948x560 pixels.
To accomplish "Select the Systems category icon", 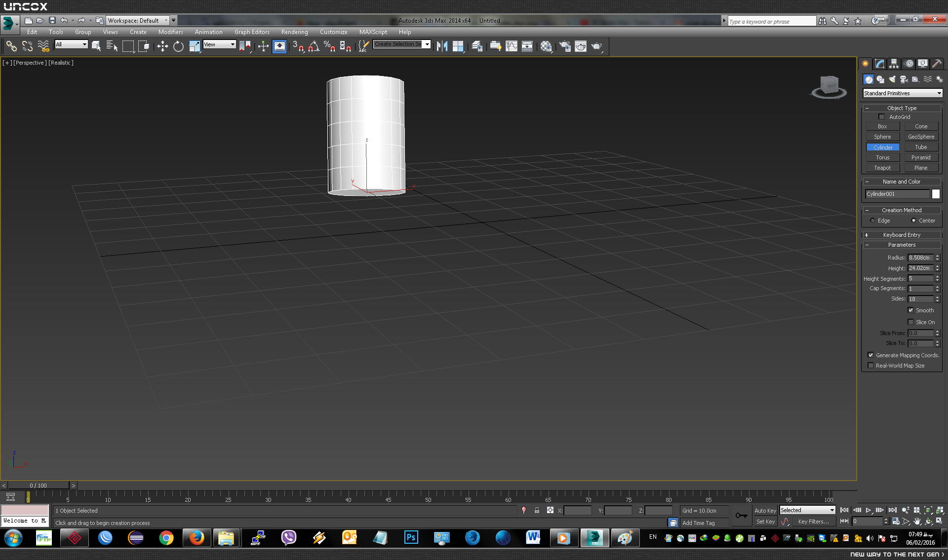I will (x=939, y=79).
